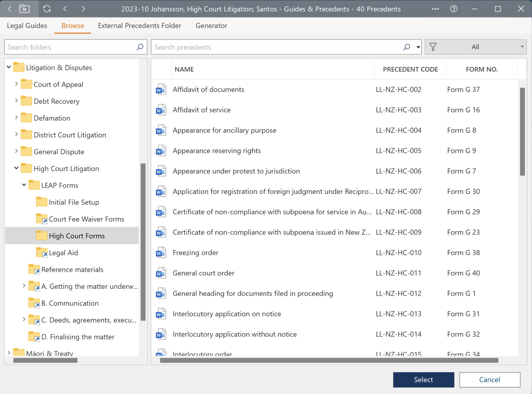Click the precedent list horizontal scrollbar
The image size is (532, 394).
(x=329, y=360)
